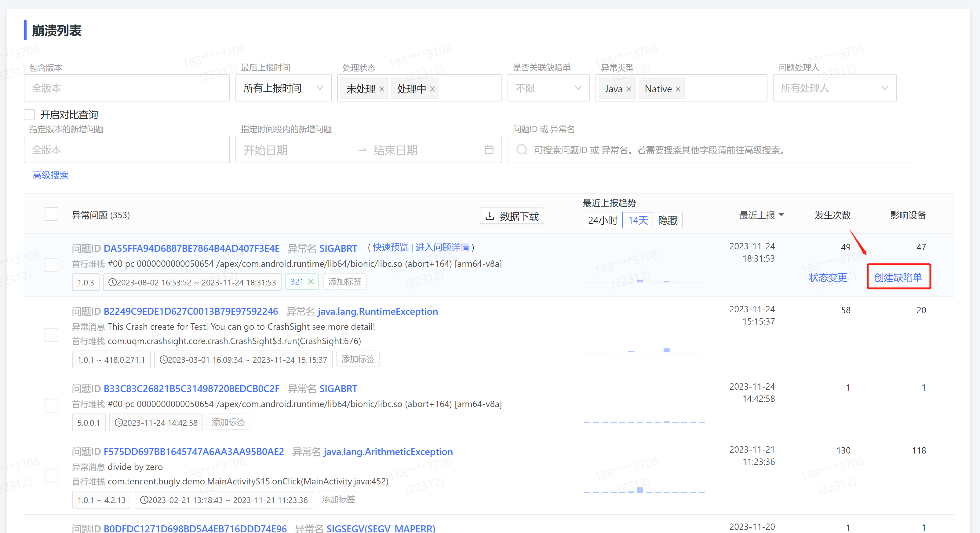Click 添加标签 on DA55FFA94D issue row
The height and width of the screenshot is (533, 980).
345,282
